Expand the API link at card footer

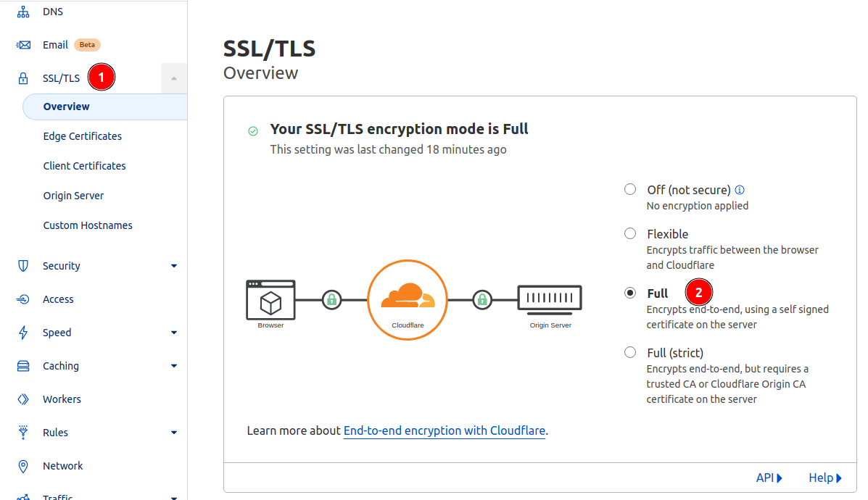click(769, 478)
